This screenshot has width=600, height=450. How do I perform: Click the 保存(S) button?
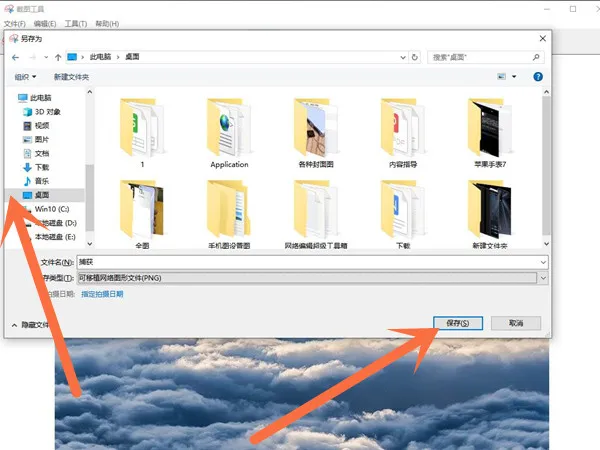coord(458,323)
